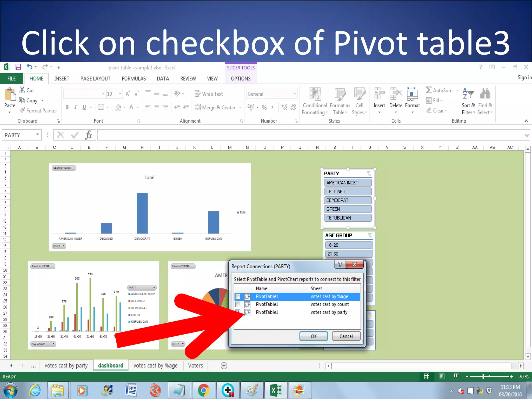Image resolution: width=532 pixels, height=399 pixels.
Task: Click the Format cells icon
Action: pos(412,94)
